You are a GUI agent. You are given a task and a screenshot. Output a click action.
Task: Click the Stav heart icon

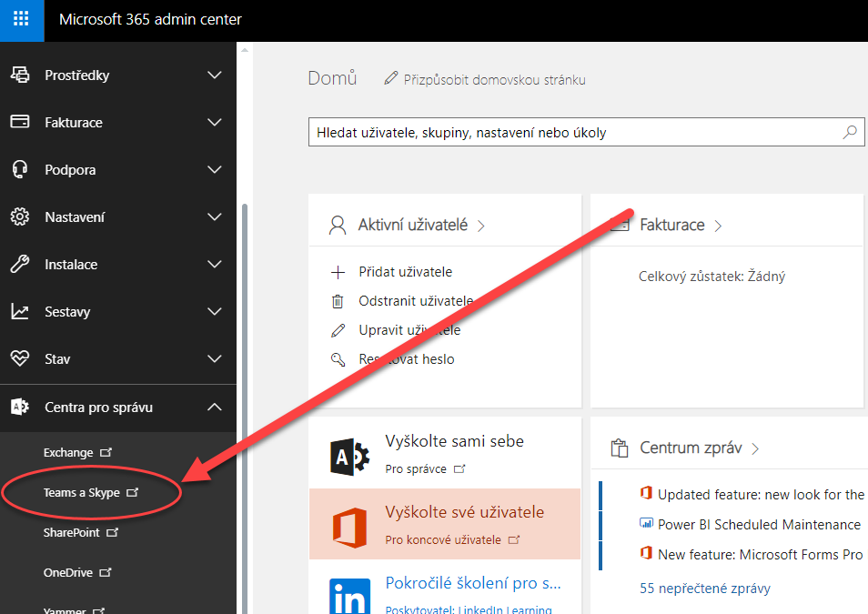click(x=20, y=358)
